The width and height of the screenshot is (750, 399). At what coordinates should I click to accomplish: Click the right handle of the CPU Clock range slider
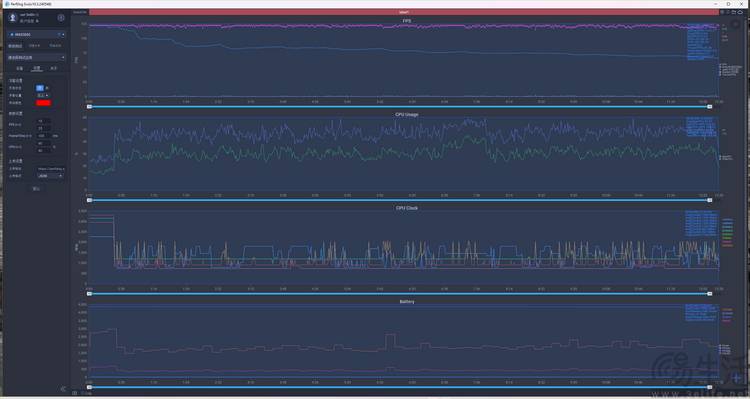(x=710, y=294)
